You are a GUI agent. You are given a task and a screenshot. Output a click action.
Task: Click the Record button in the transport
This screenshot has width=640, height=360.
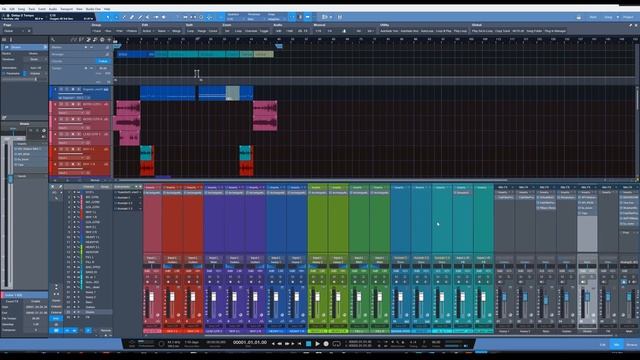326,344
